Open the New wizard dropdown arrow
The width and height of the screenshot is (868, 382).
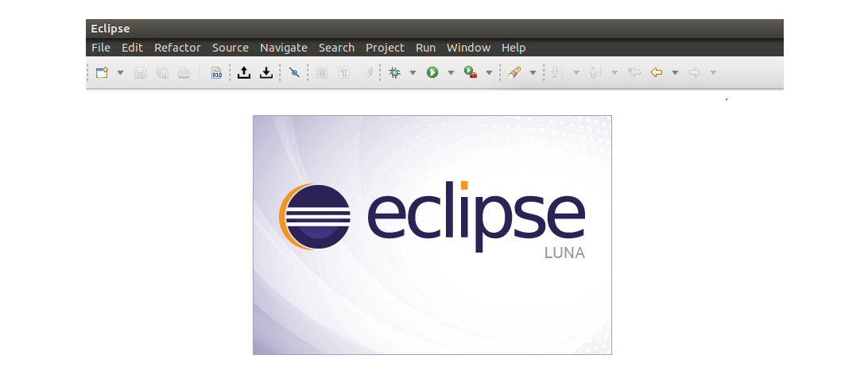[x=120, y=72]
